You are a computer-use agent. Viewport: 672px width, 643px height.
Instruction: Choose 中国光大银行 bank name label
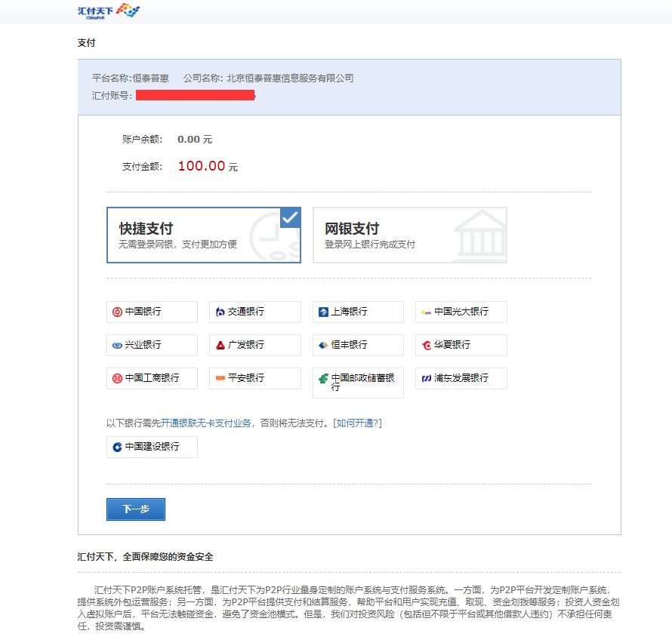point(461,312)
